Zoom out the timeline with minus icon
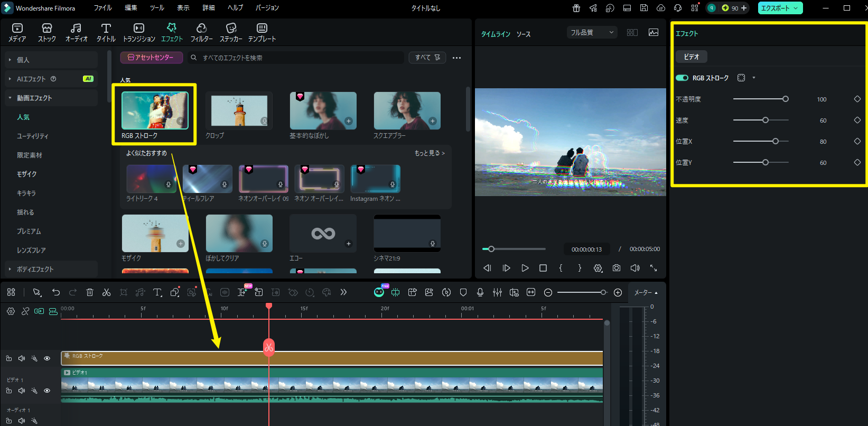868x426 pixels. point(548,292)
